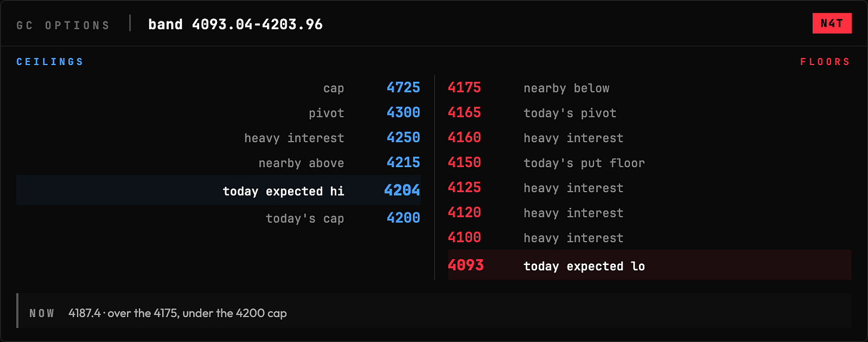
Task: Click the GC OPTIONS title label
Action: point(63,25)
